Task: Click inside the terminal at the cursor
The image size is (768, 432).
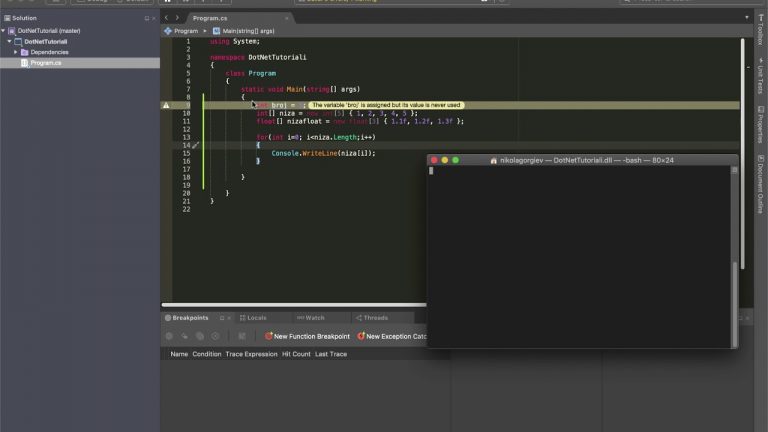Action: (431, 171)
